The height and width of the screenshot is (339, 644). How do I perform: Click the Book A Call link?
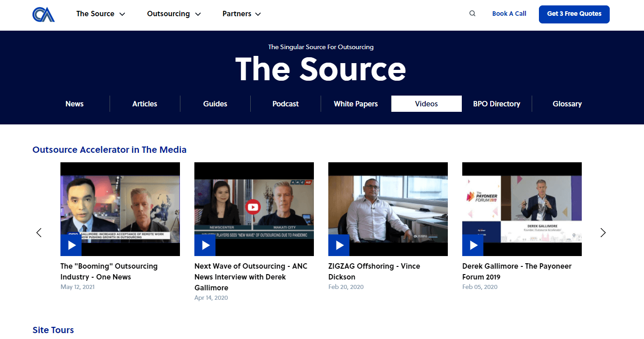coord(509,14)
